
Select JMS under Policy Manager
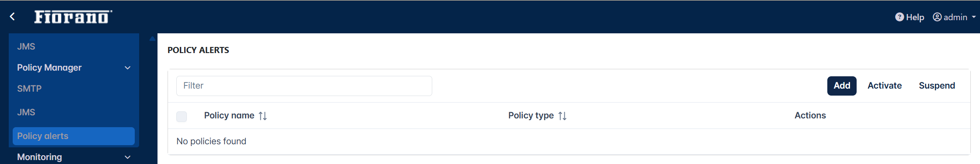pyautogui.click(x=26, y=112)
